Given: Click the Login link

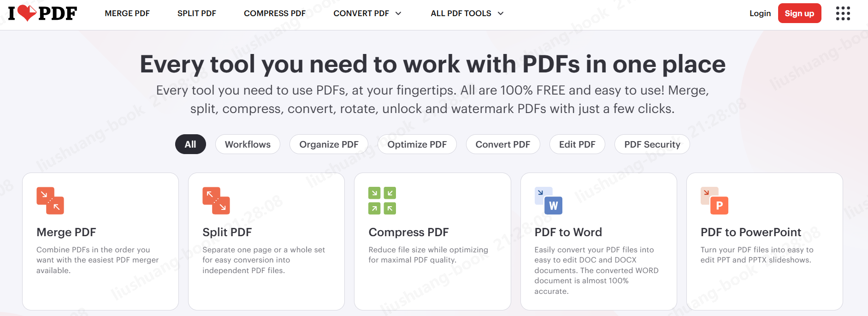Looking at the screenshot, I should point(760,13).
